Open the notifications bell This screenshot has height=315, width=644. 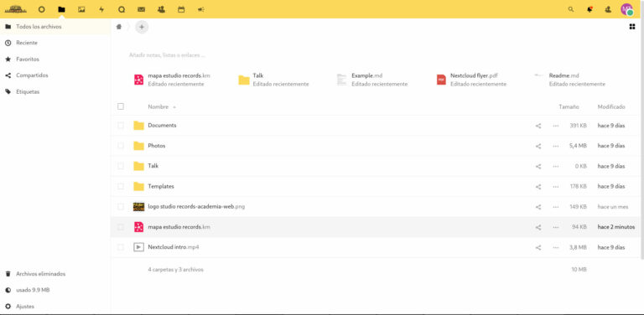coord(589,9)
